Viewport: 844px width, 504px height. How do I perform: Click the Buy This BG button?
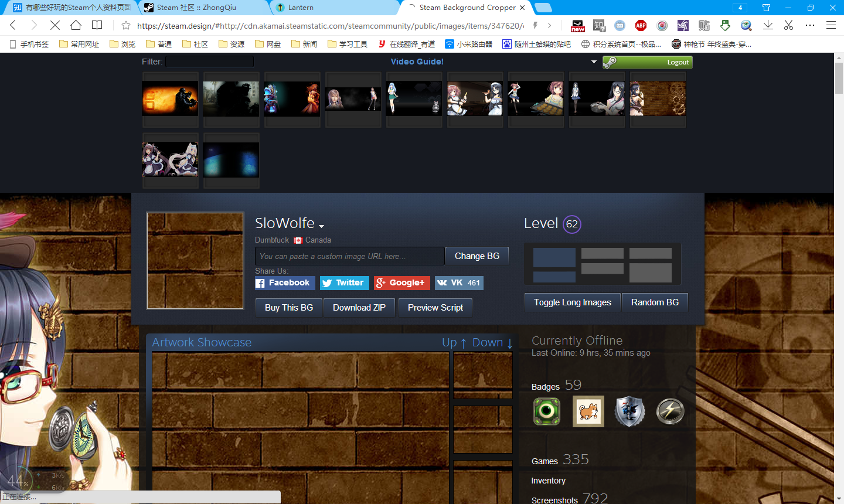point(289,308)
